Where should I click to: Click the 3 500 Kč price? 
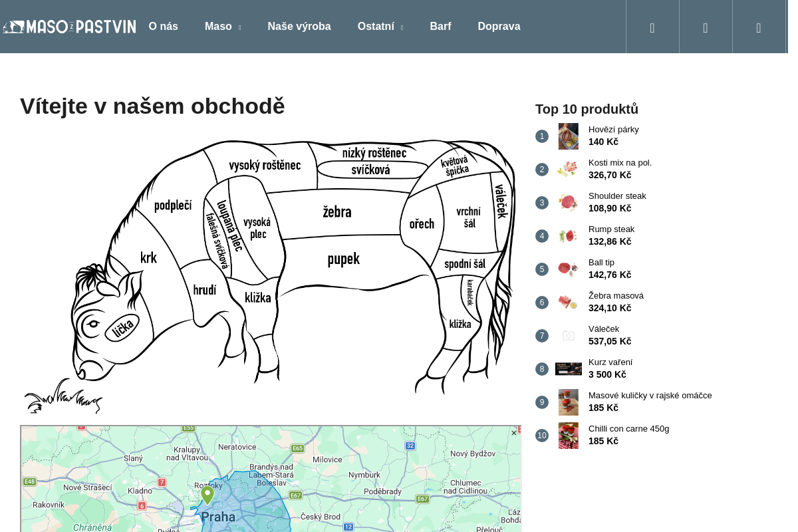point(607,374)
